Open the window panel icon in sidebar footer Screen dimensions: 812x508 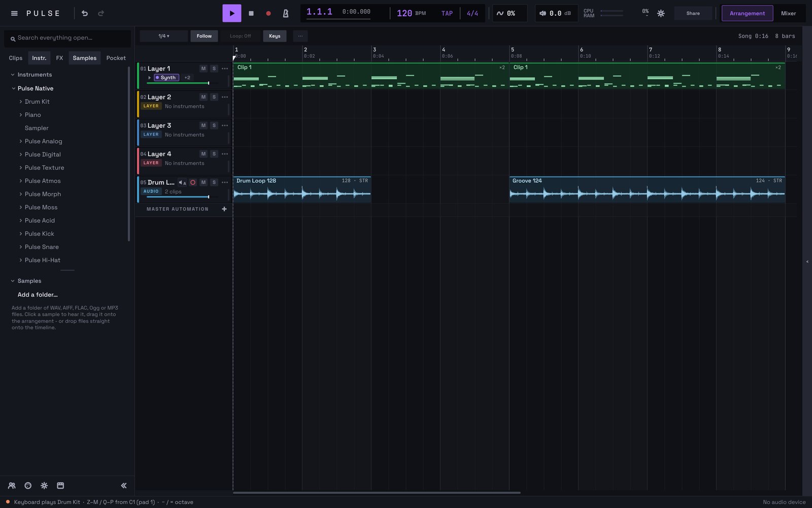pos(60,486)
